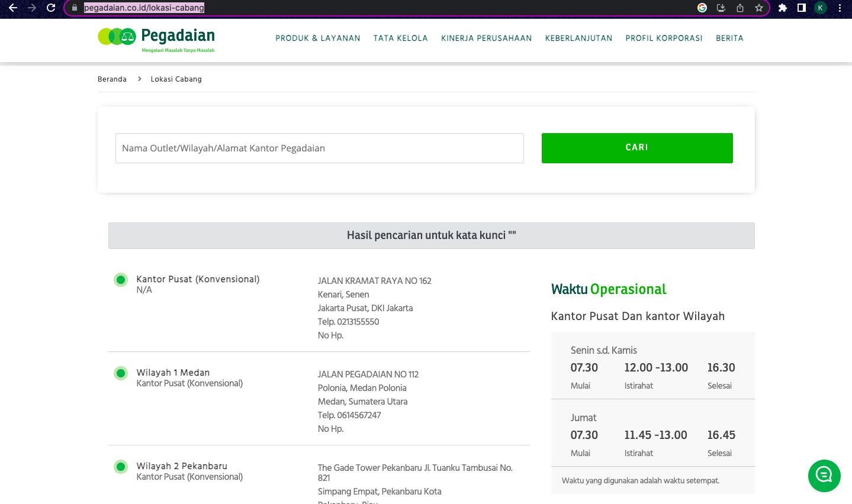Go forward with the browser forward arrow
This screenshot has width=852, height=504.
(x=32, y=8)
